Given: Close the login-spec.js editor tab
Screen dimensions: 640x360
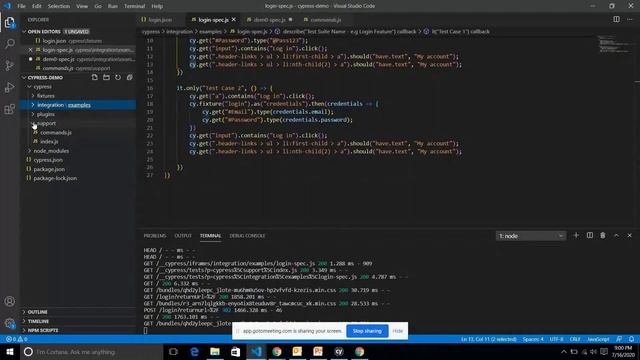Looking at the screenshot, I should pyautogui.click(x=234, y=19).
